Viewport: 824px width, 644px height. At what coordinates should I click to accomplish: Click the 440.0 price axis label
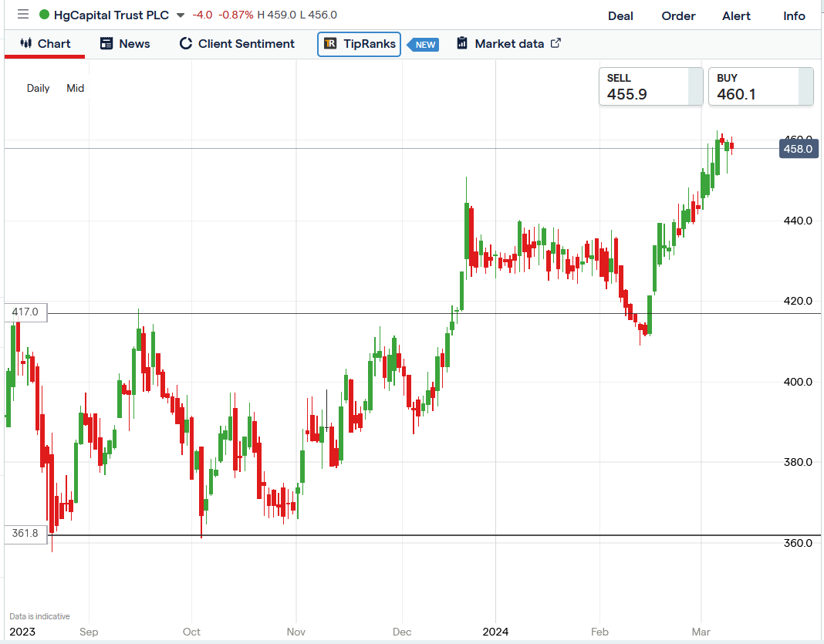798,221
